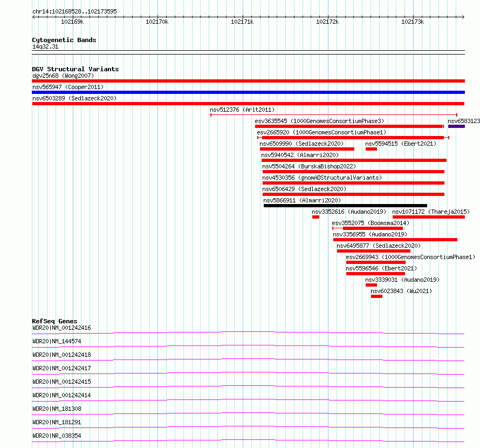Open WDR20|NM_144574 transcript
Screen dimensions: 480x448
[57, 341]
